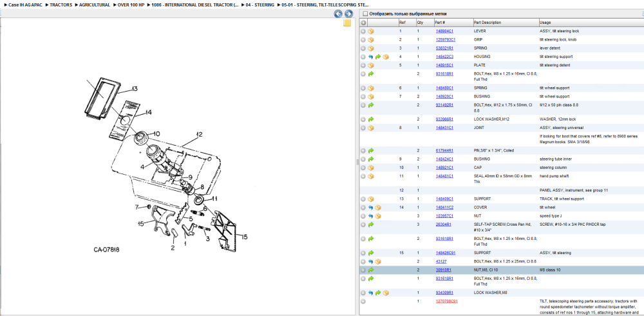Open 04 - STEERING breadcrumb
644x316 pixels.
(259, 5)
